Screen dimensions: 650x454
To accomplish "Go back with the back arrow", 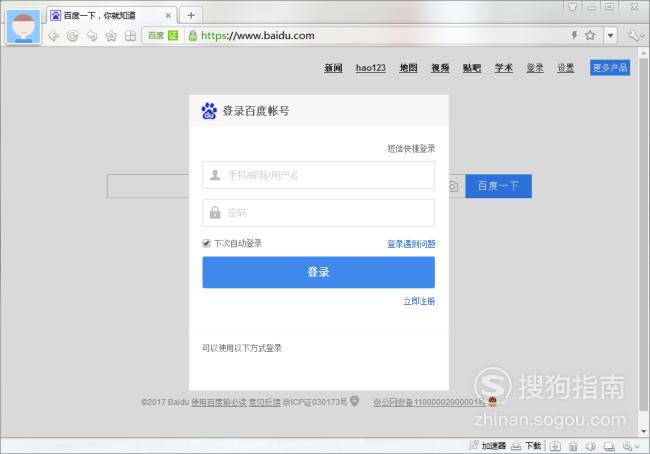I will [53, 36].
